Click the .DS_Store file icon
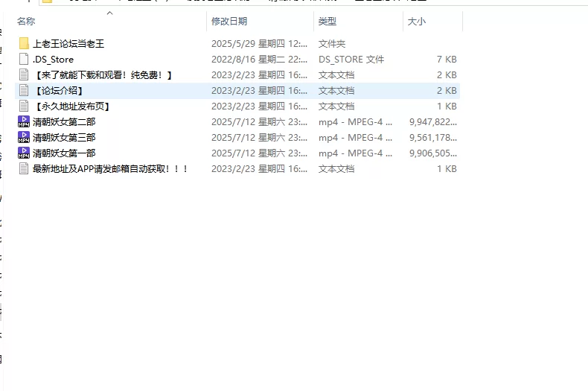The height and width of the screenshot is (391, 588). [24, 60]
